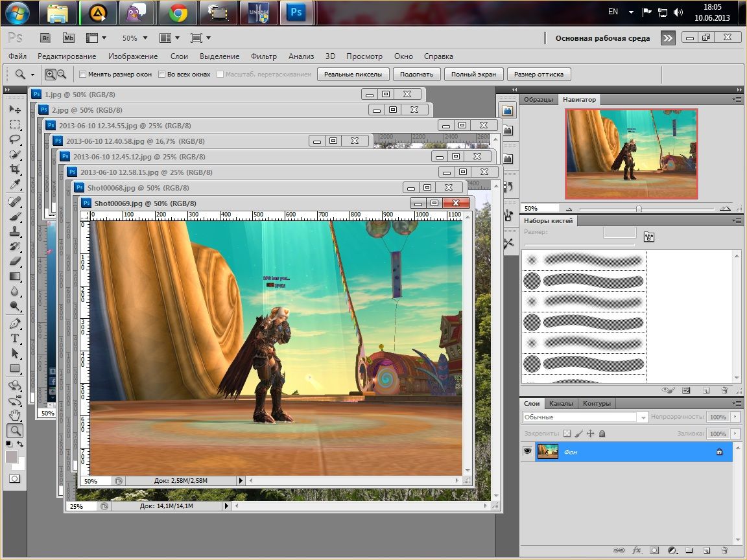Open Mini Bridge via Mb icon
747x560 pixels.
pos(69,38)
